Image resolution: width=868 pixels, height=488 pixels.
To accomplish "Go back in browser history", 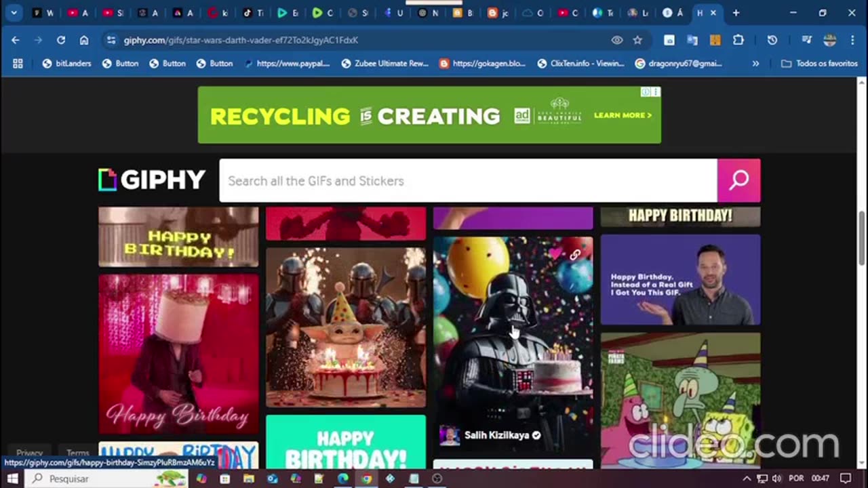I will coord(16,40).
